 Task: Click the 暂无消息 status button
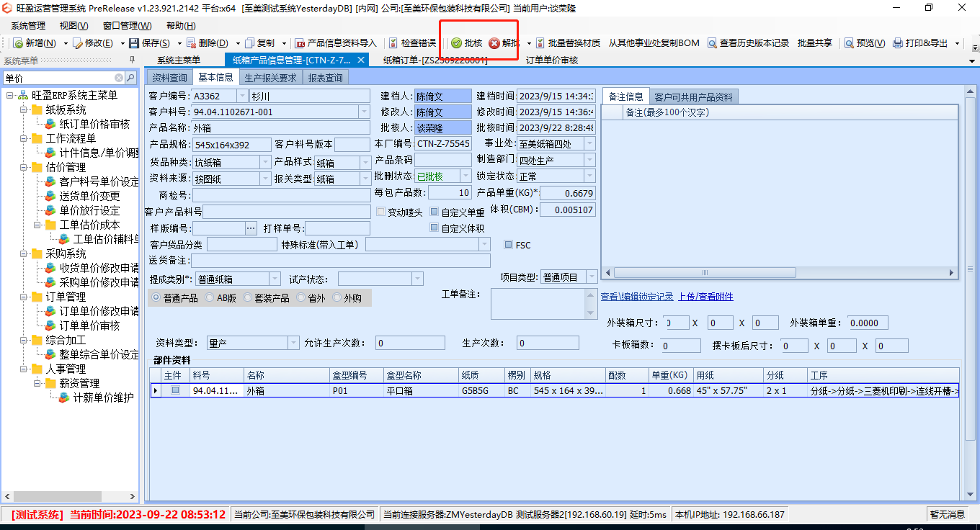point(947,514)
